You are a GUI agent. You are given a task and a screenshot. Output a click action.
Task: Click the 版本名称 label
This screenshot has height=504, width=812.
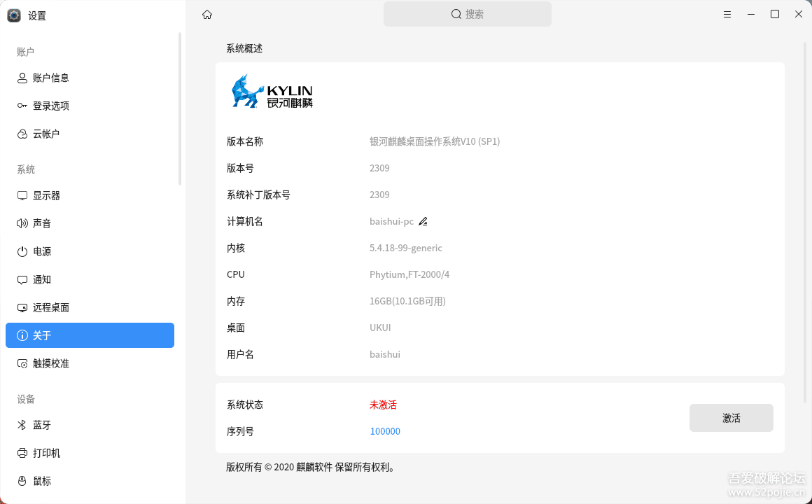click(x=245, y=141)
